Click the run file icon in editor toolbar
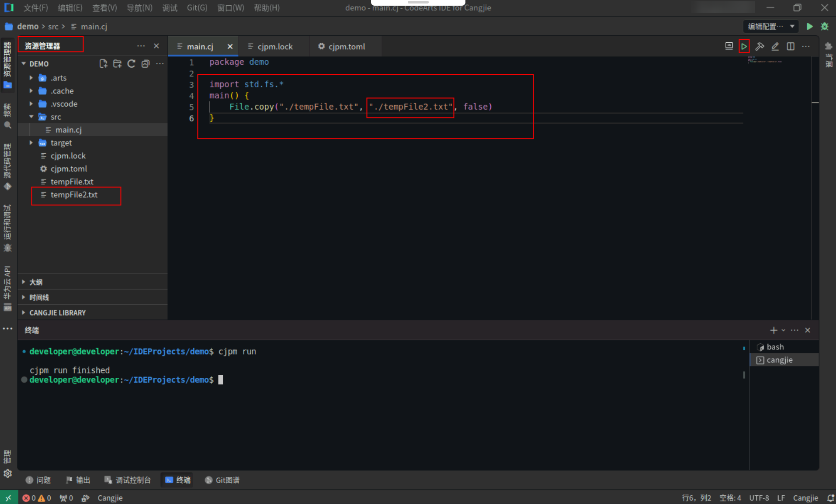The image size is (836, 504). coord(744,46)
